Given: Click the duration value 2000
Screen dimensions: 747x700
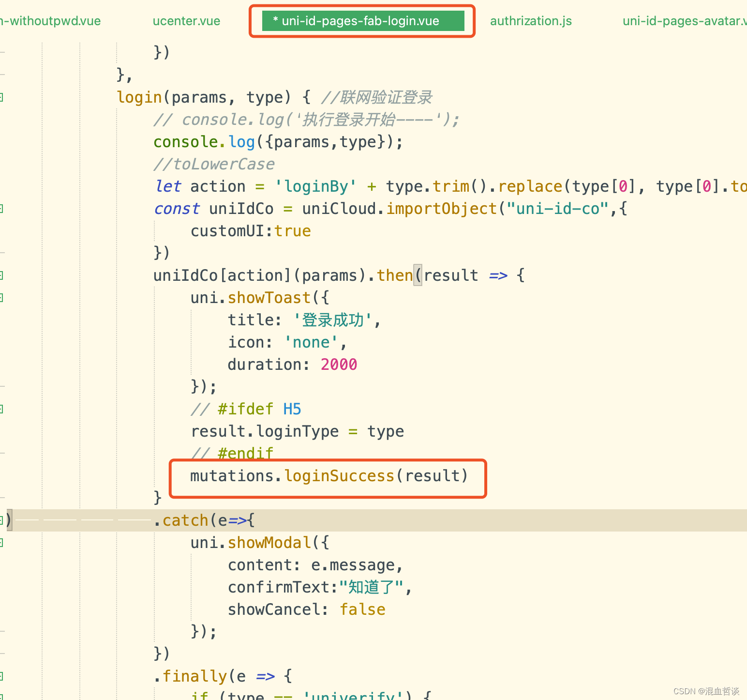Looking at the screenshot, I should [x=339, y=365].
